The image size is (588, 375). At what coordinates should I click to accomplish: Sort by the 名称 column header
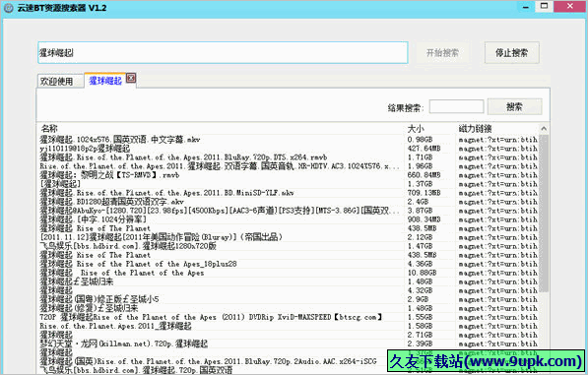(49, 129)
